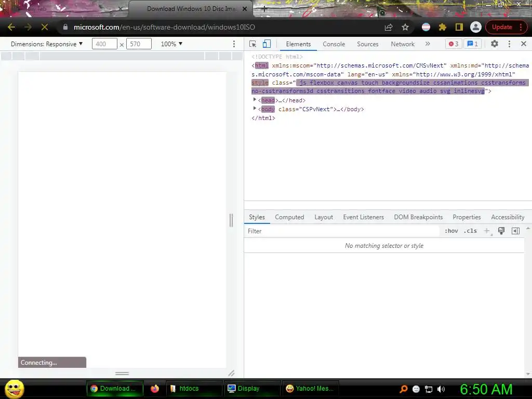Show more DevTools tabs chevron
The width and height of the screenshot is (532, 399).
click(x=428, y=44)
